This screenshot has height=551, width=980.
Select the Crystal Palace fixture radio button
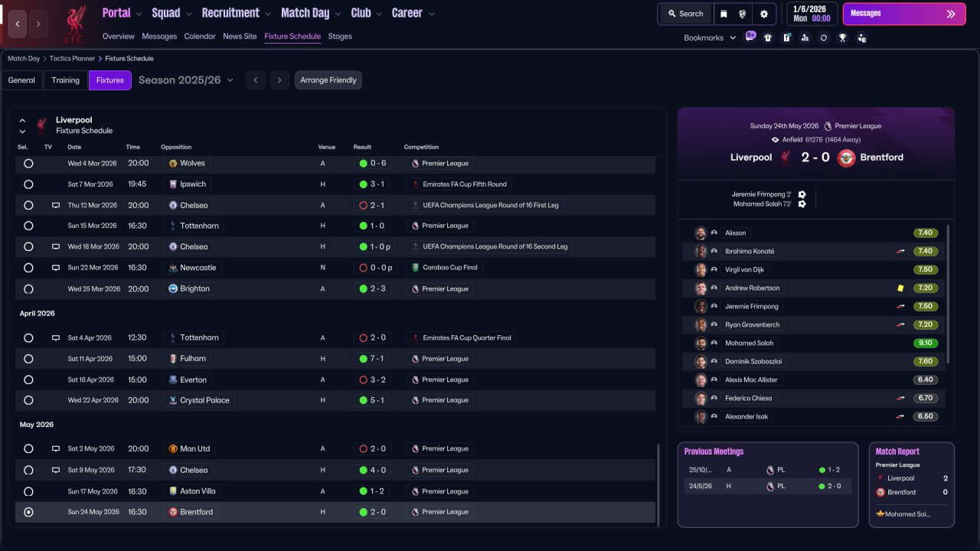28,400
